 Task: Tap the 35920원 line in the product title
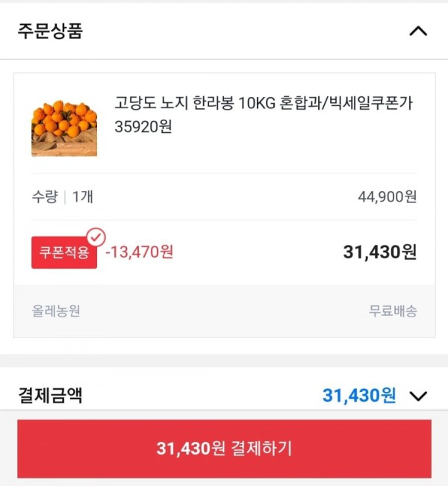pos(143,126)
